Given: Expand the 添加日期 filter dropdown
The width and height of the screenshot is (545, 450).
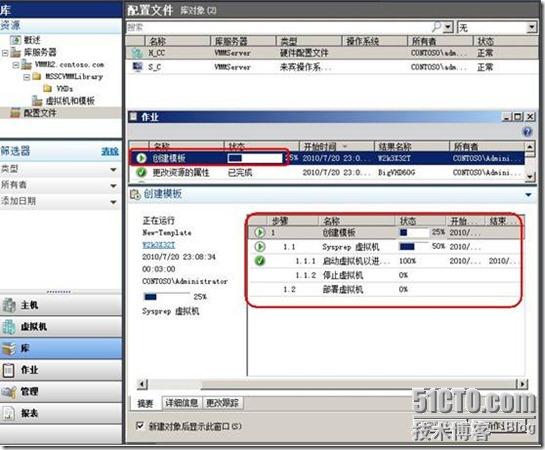Looking at the screenshot, I should (x=113, y=202).
